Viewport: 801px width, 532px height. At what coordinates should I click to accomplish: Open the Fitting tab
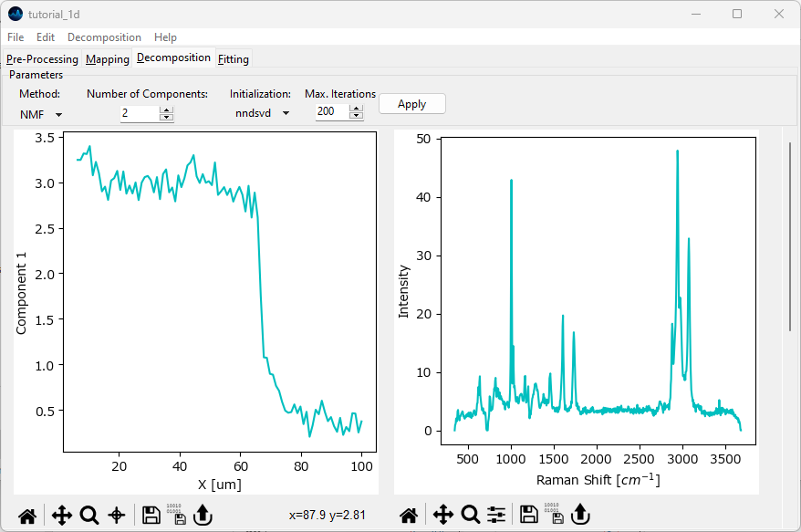tap(234, 59)
